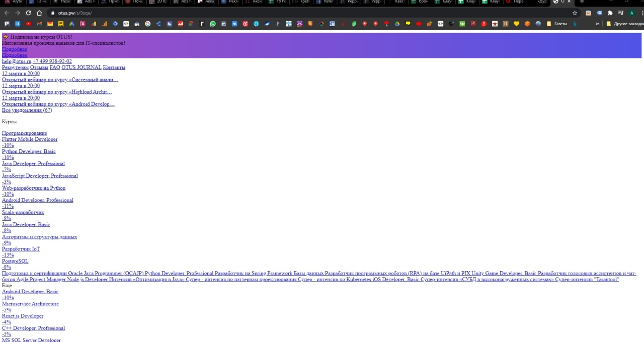Open the Google Ads bookmark

(72, 23)
